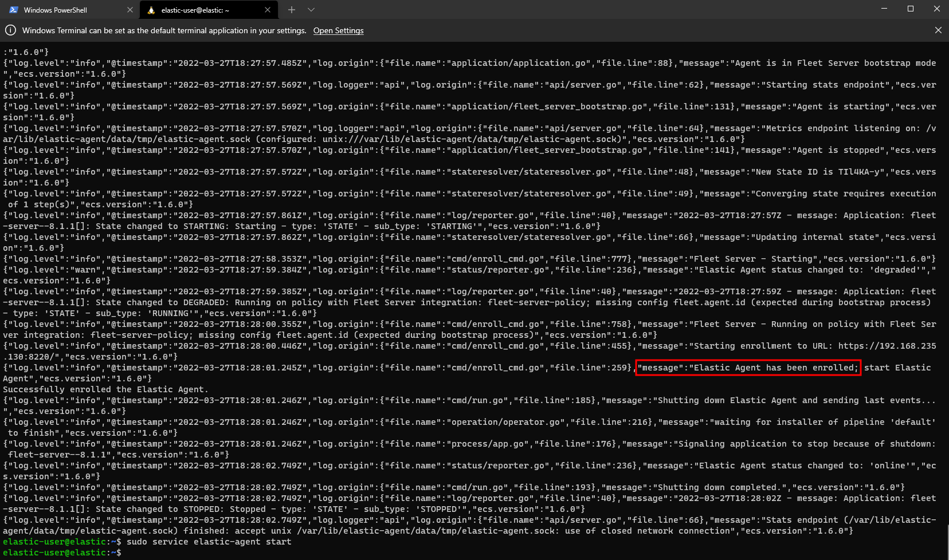Click the Linux penguin icon in tab

[x=151, y=10]
